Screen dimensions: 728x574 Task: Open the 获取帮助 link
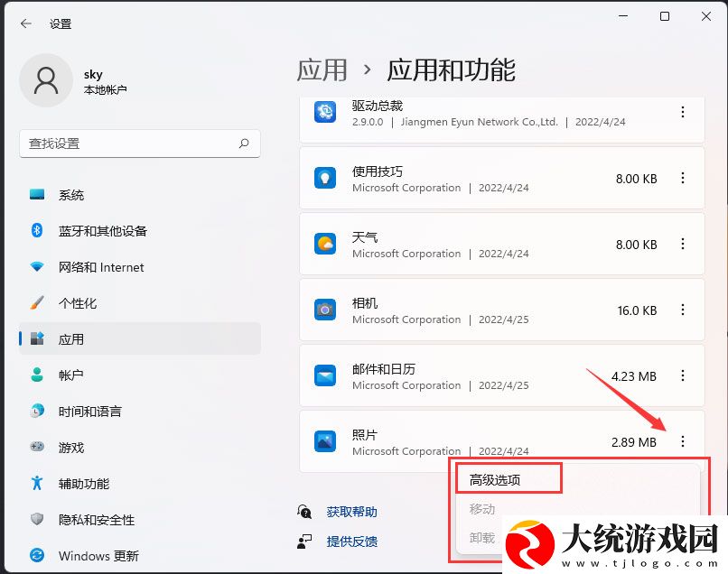(351, 512)
